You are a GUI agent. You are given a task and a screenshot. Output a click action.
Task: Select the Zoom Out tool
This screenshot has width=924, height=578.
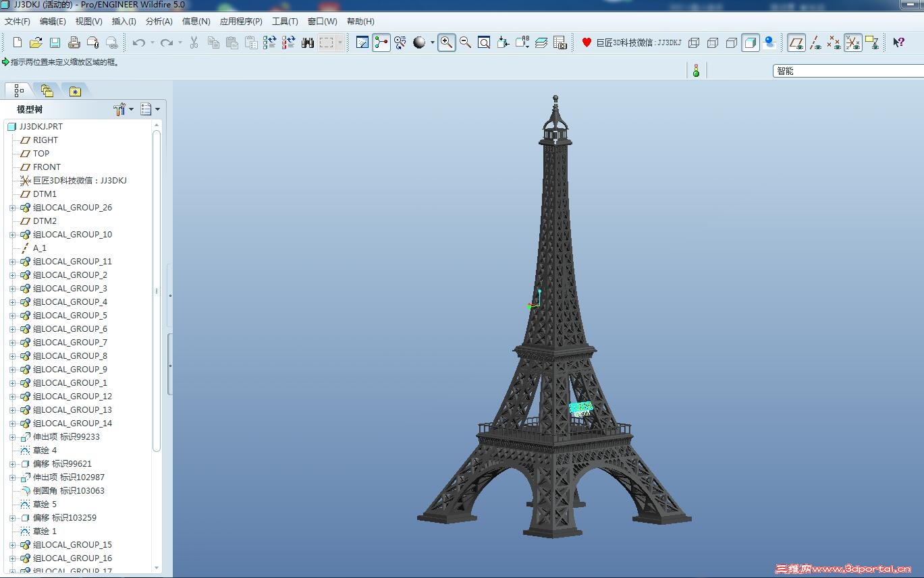(465, 42)
